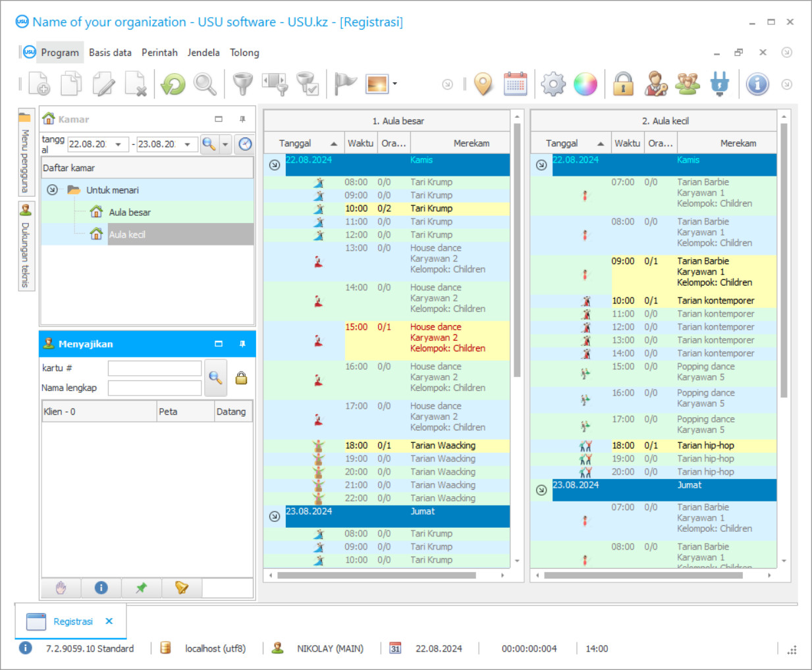The width and height of the screenshot is (812, 670).
Task: Open the color wheel theme picker
Action: coord(585,84)
